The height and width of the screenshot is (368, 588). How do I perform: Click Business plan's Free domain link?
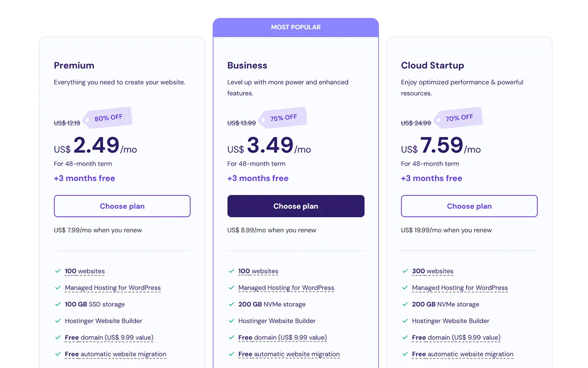click(x=283, y=338)
